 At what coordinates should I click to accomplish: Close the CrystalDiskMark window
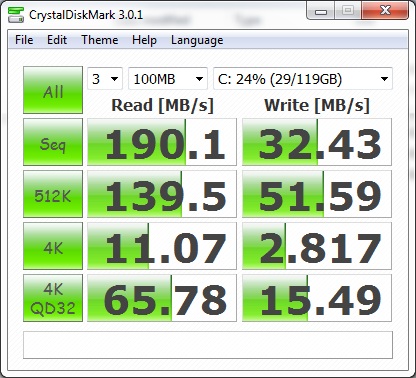coord(385,11)
